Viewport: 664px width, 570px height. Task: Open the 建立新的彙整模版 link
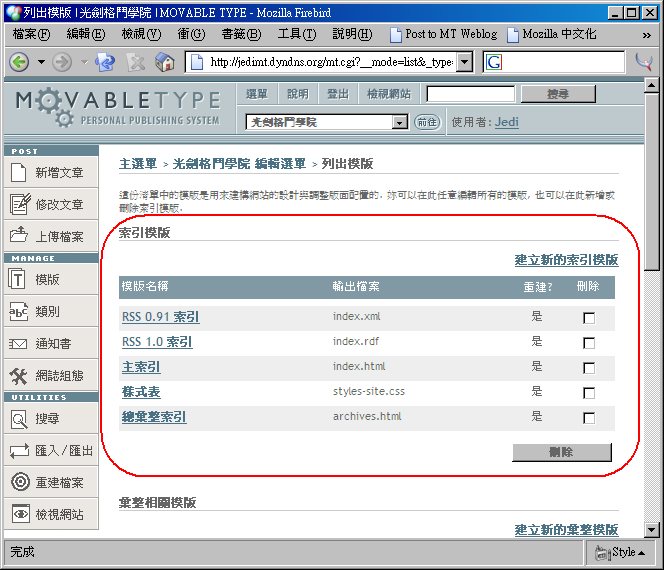[567, 529]
